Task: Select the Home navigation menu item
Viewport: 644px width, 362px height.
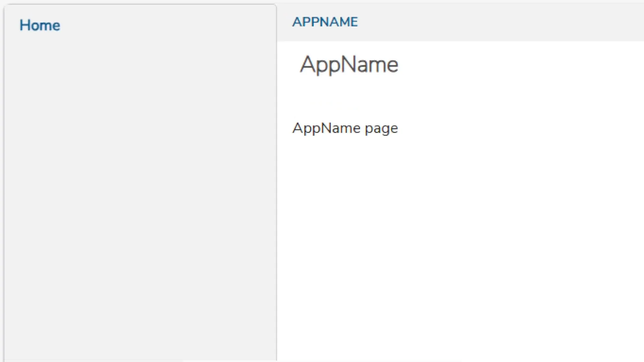Action: point(40,25)
